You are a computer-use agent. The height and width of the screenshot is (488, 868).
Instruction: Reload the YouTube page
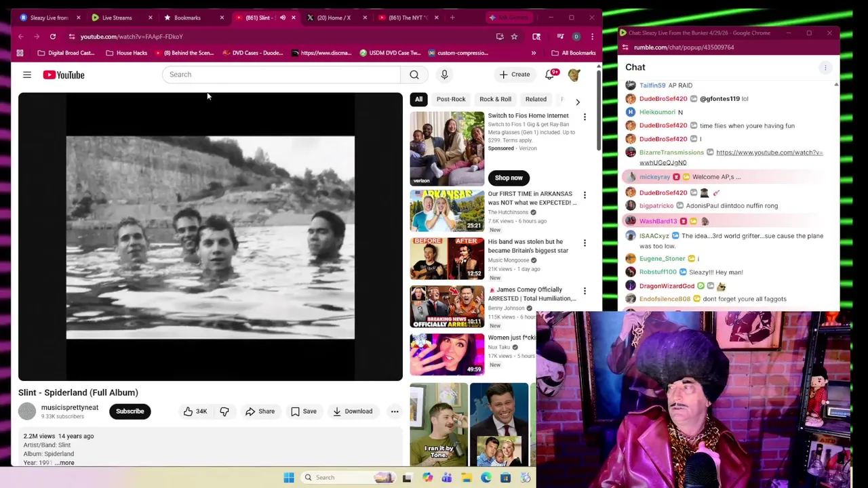[53, 37]
